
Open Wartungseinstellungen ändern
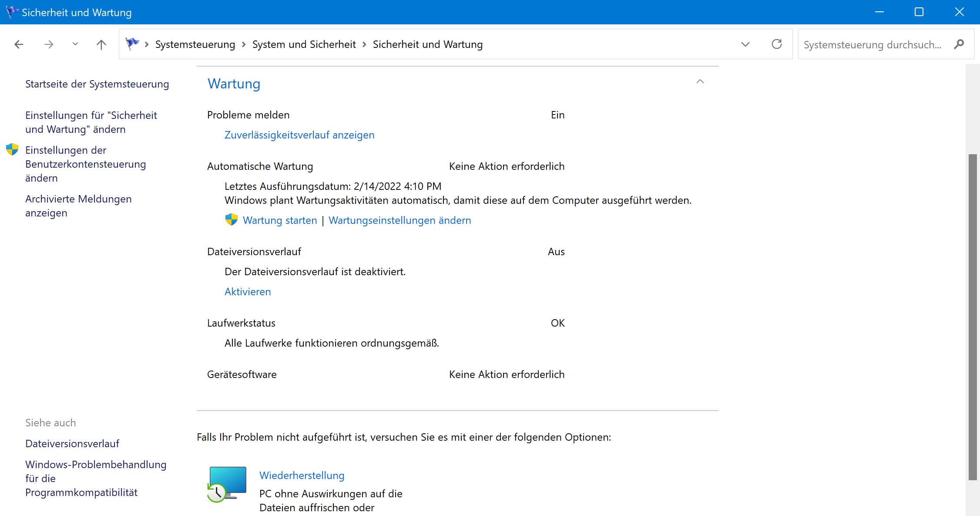click(399, 220)
